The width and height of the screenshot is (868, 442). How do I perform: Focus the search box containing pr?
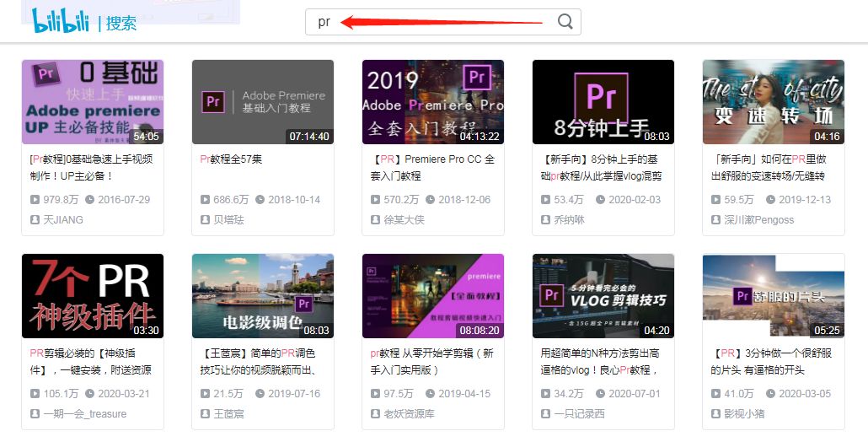coord(443,22)
